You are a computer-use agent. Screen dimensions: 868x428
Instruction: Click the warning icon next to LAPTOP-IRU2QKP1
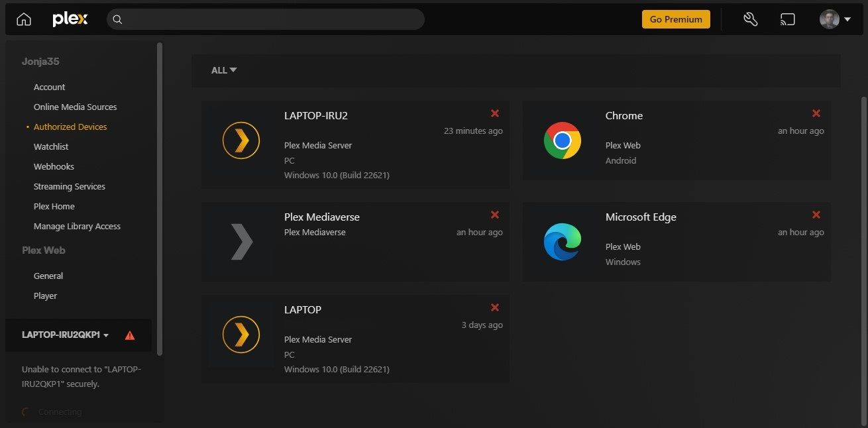(130, 335)
